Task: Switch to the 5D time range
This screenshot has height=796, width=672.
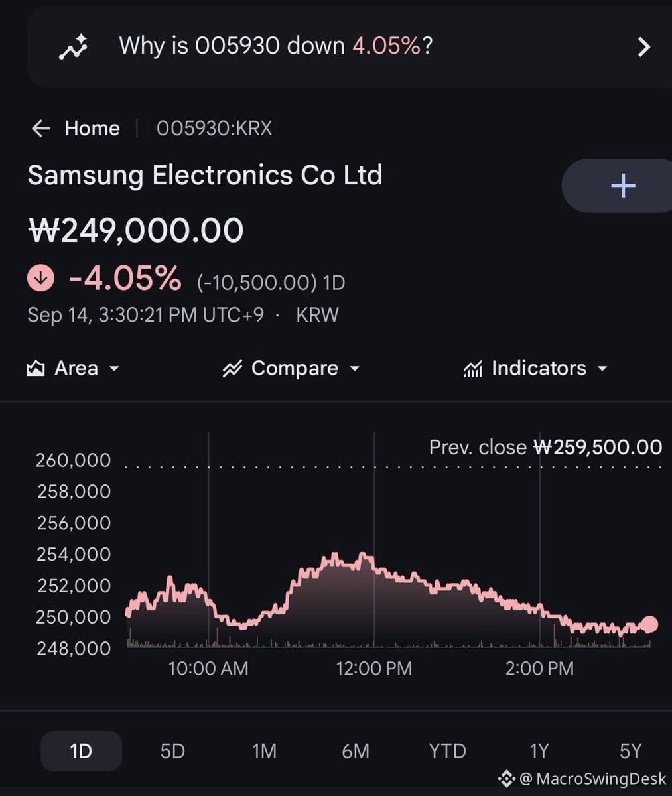Action: (x=172, y=751)
